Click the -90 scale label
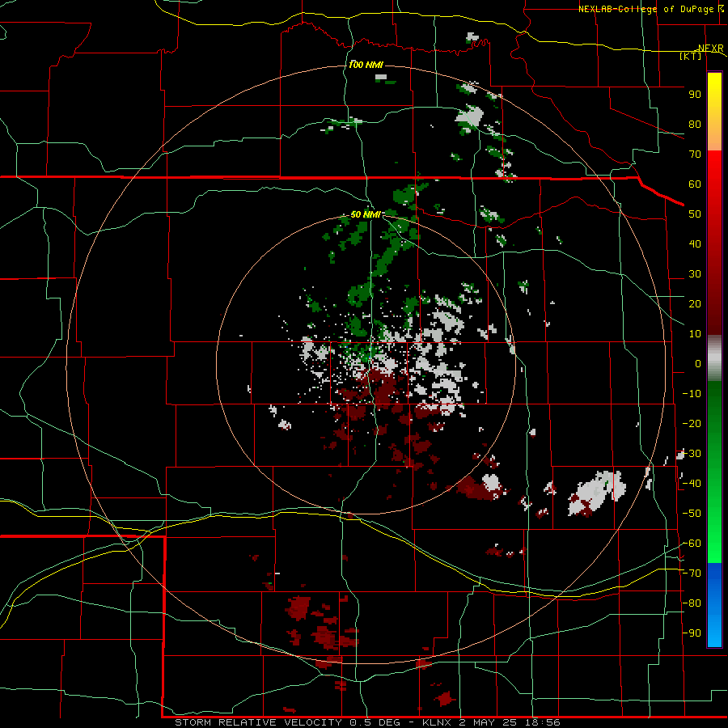 [692, 633]
